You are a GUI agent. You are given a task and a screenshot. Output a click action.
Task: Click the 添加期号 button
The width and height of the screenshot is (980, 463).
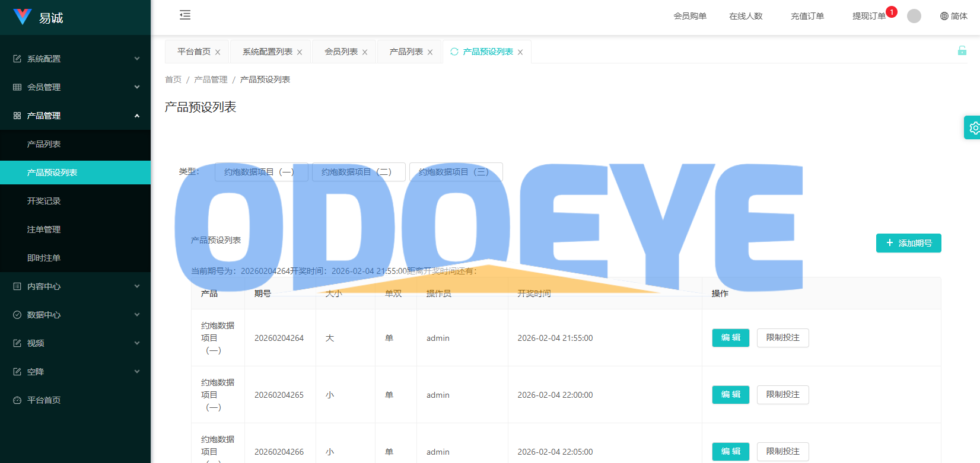tap(909, 243)
